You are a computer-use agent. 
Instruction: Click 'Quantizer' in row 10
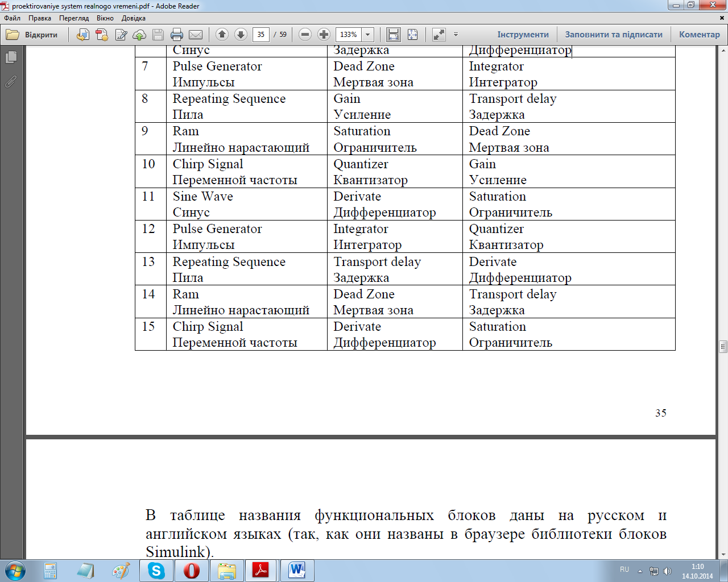[361, 164]
